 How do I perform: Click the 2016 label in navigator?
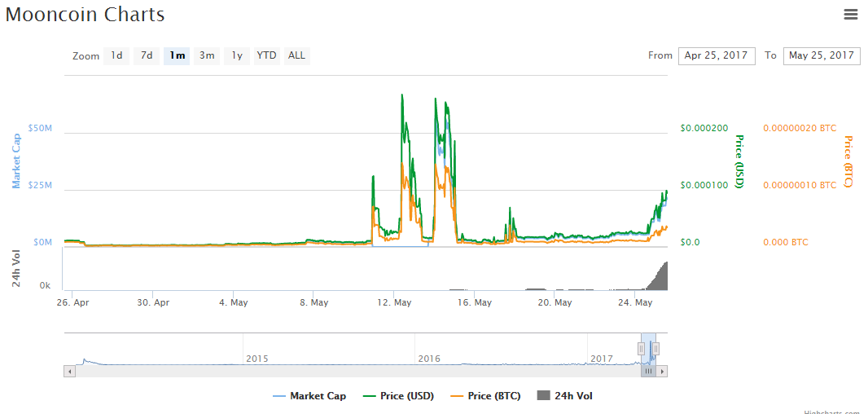tap(429, 359)
